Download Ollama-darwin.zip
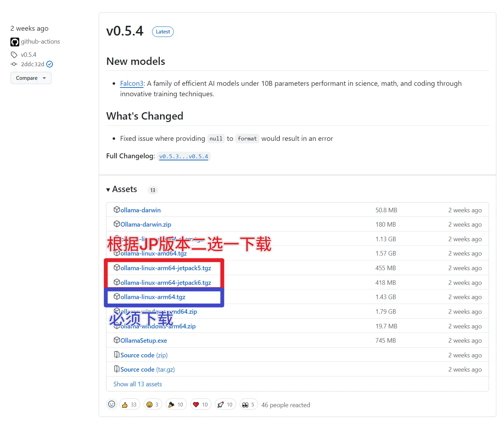The height and width of the screenshot is (426, 504). click(x=146, y=225)
